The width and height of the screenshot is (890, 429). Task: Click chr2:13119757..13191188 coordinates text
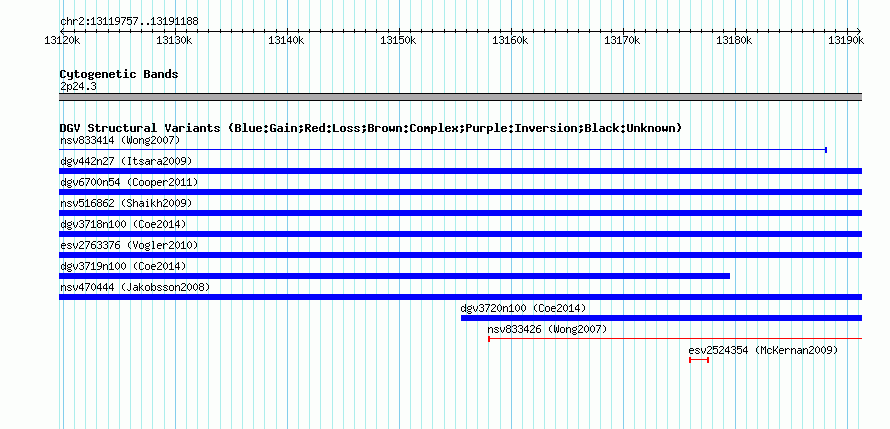[x=129, y=22]
